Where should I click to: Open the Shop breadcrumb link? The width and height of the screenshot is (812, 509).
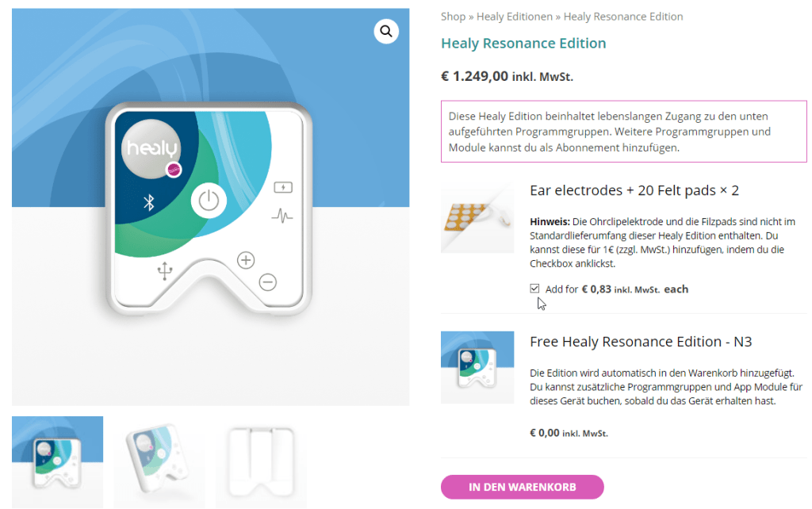(x=453, y=17)
